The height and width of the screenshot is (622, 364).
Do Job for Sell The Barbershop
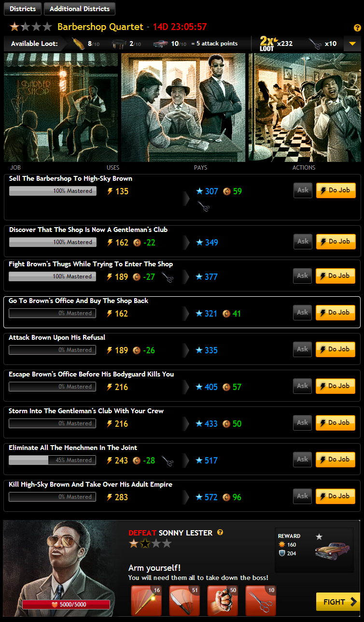click(x=336, y=190)
